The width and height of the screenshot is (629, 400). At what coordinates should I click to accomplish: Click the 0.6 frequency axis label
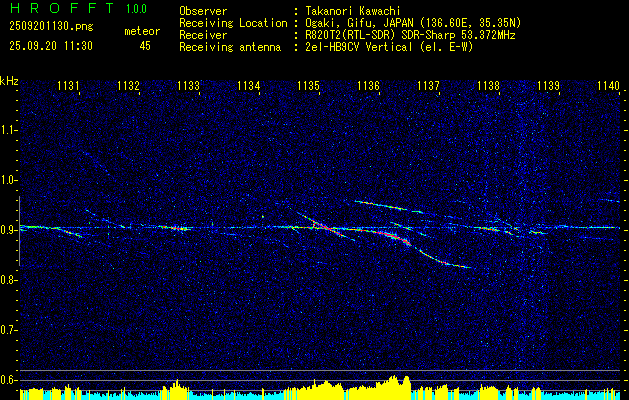point(8,380)
